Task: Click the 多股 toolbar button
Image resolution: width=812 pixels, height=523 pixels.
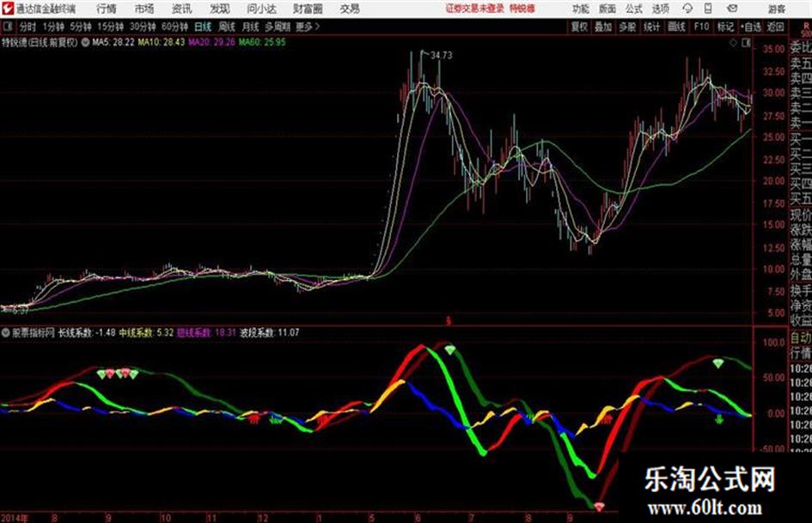Action: point(627,27)
